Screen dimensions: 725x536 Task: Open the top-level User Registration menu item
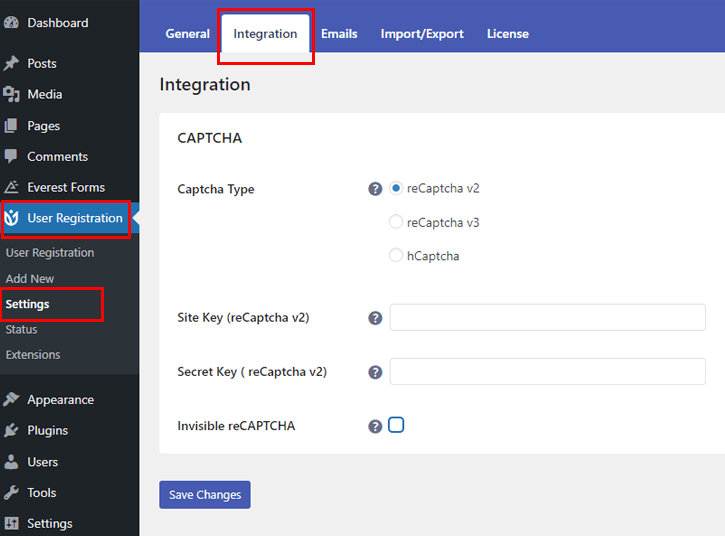pyautogui.click(x=69, y=218)
